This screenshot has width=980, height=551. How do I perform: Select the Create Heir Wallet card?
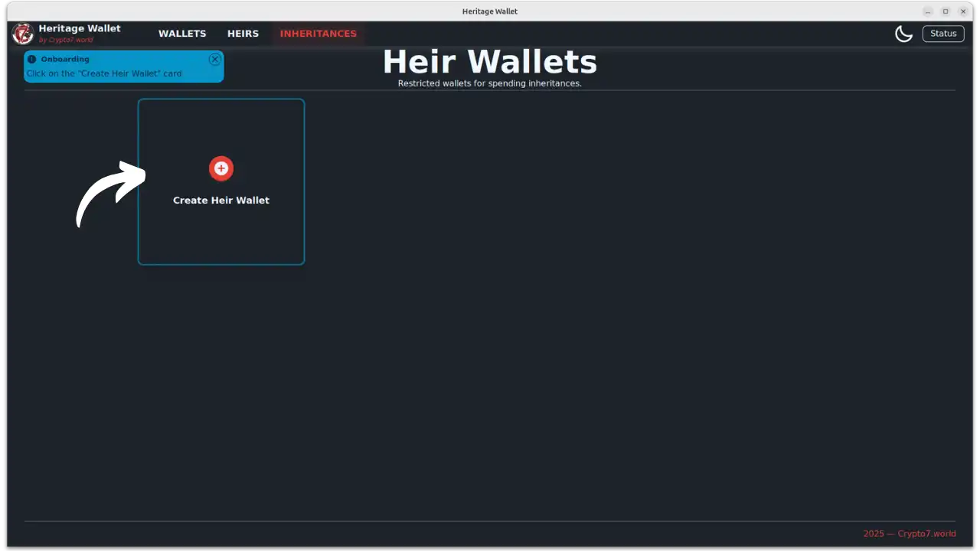[221, 181]
